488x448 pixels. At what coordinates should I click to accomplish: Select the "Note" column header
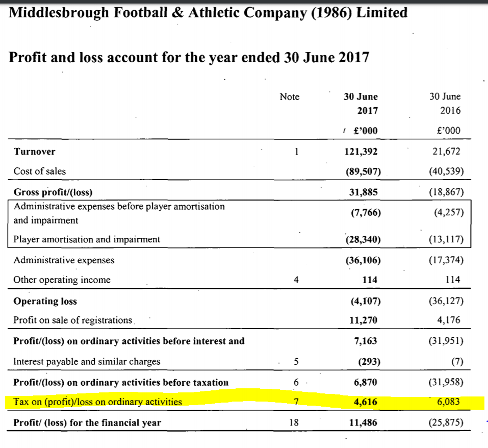tap(290, 97)
